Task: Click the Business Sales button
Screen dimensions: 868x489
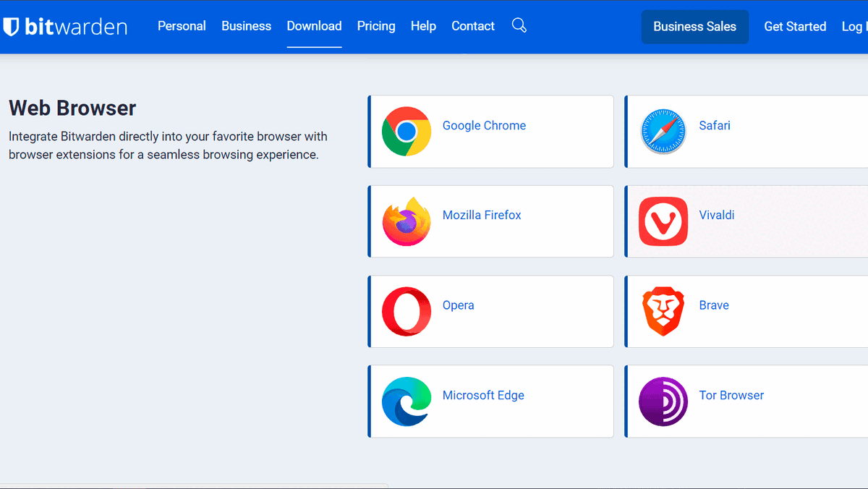Action: coord(694,27)
